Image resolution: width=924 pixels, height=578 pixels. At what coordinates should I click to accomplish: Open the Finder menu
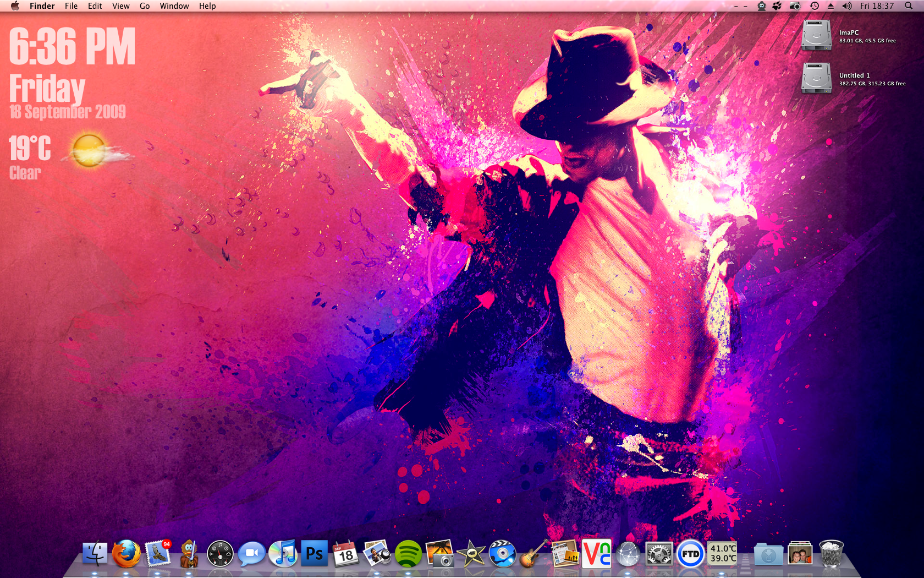click(42, 6)
